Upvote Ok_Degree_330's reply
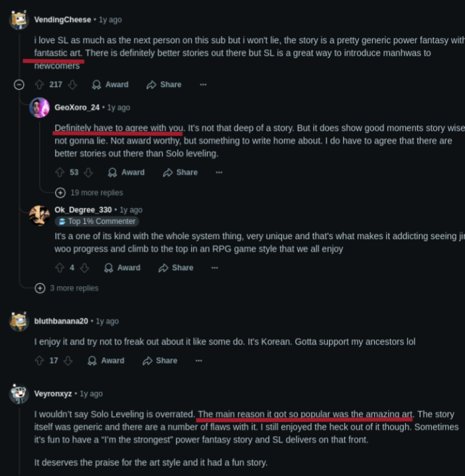 [60, 268]
